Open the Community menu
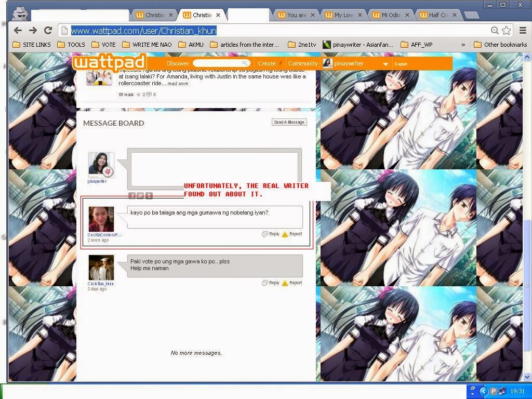The height and width of the screenshot is (399, 532). (x=303, y=63)
